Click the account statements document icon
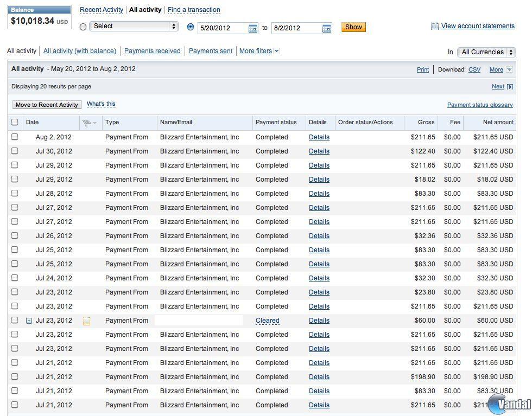Viewport: 532px width, 416px height. pos(434,26)
